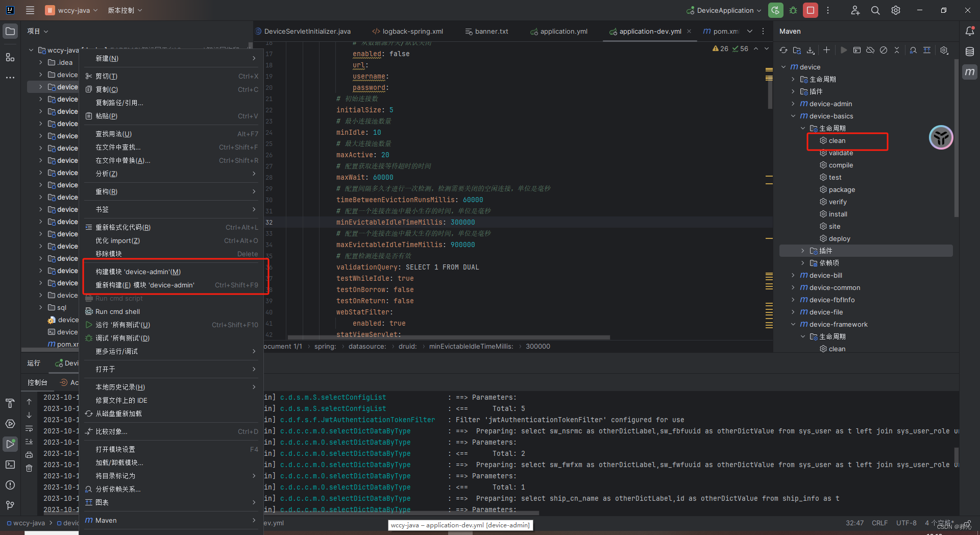The height and width of the screenshot is (535, 980).
Task: Open the Problems tool window
Action: (10, 485)
